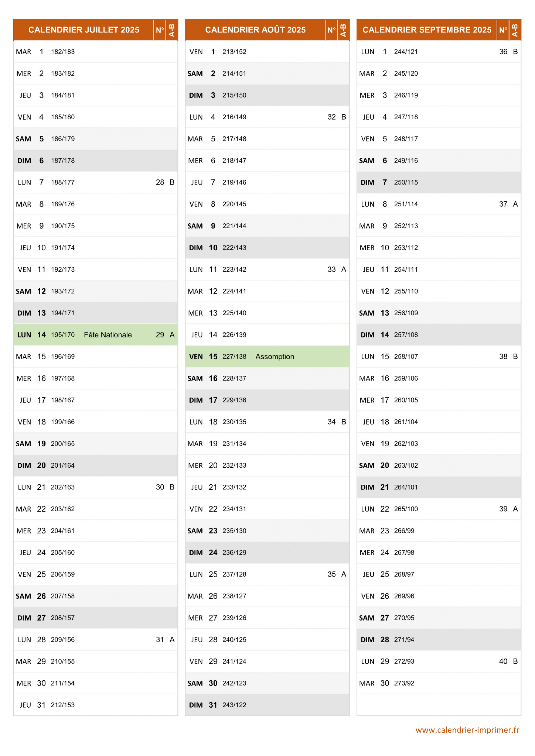Image resolution: width=535 pixels, height=756 pixels.
Task: Click week number 28 in July
Action: tap(160, 182)
